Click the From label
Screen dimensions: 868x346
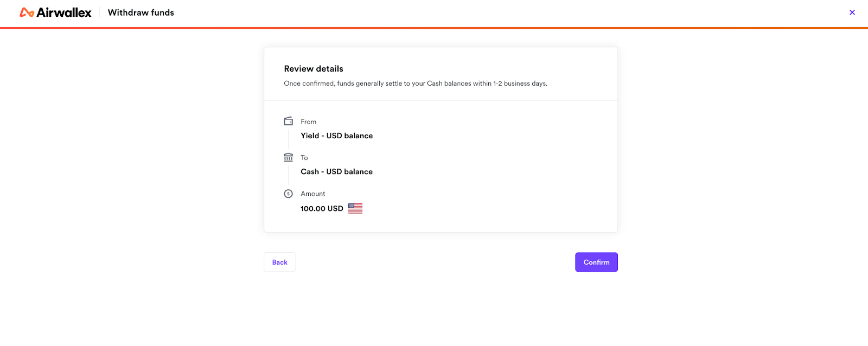coord(308,122)
